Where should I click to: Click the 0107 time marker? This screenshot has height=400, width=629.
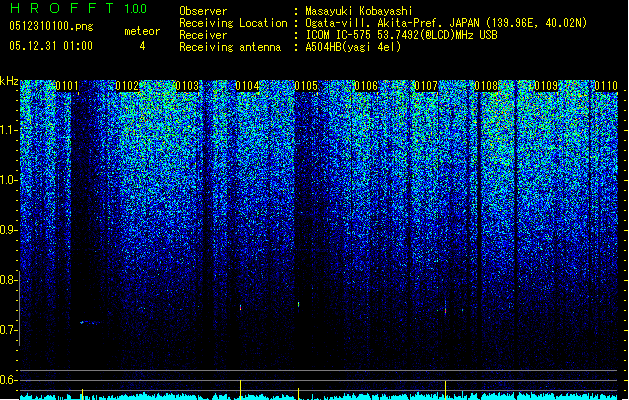tap(426, 86)
